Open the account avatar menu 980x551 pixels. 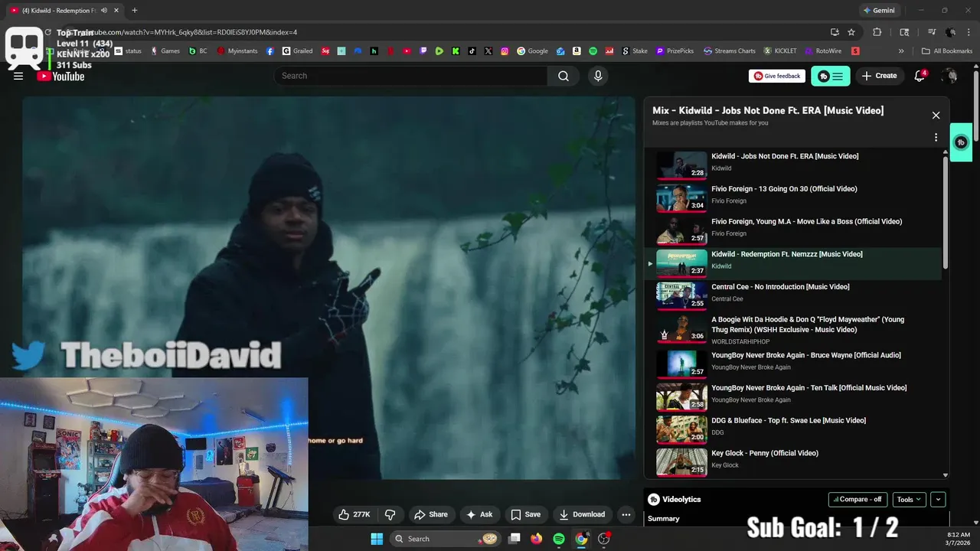(x=949, y=76)
